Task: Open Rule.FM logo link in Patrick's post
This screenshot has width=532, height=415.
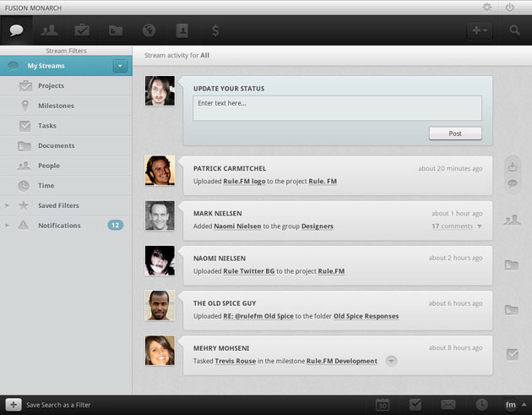Action: coord(244,182)
